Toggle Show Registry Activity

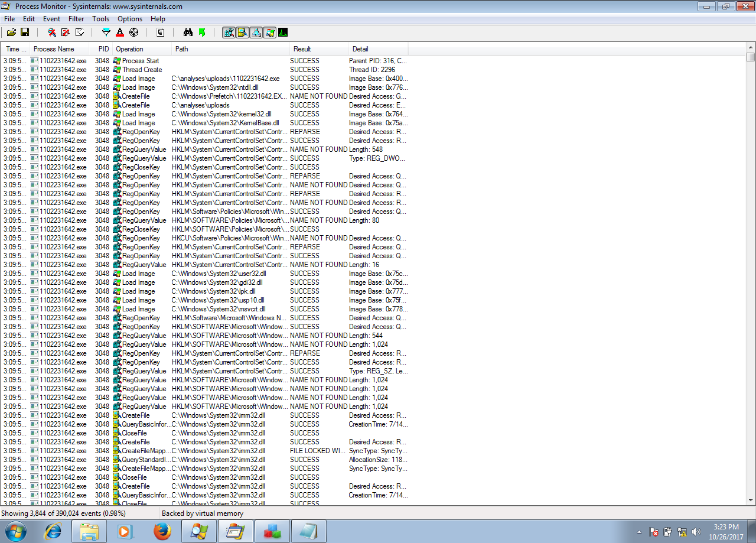[x=229, y=32]
